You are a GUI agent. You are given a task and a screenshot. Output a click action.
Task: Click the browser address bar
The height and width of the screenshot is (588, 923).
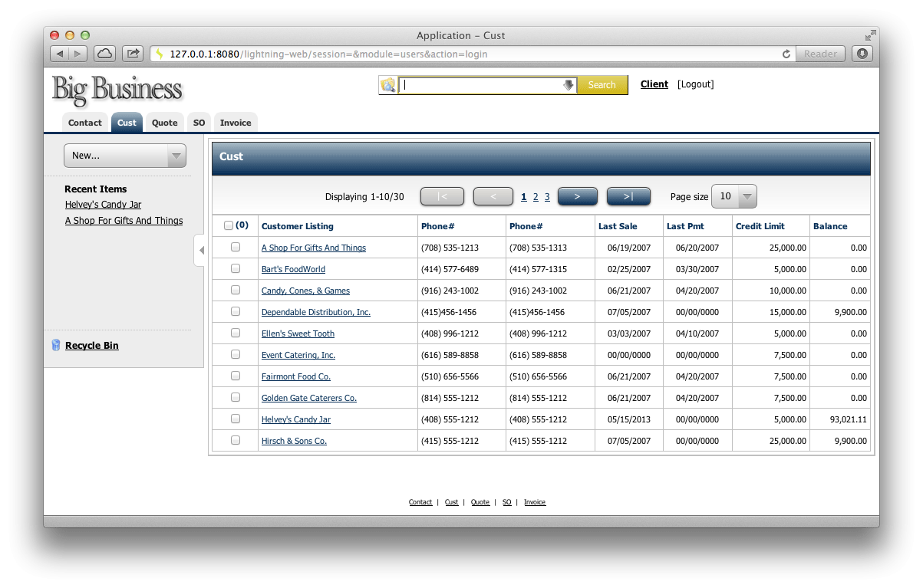[x=473, y=54]
